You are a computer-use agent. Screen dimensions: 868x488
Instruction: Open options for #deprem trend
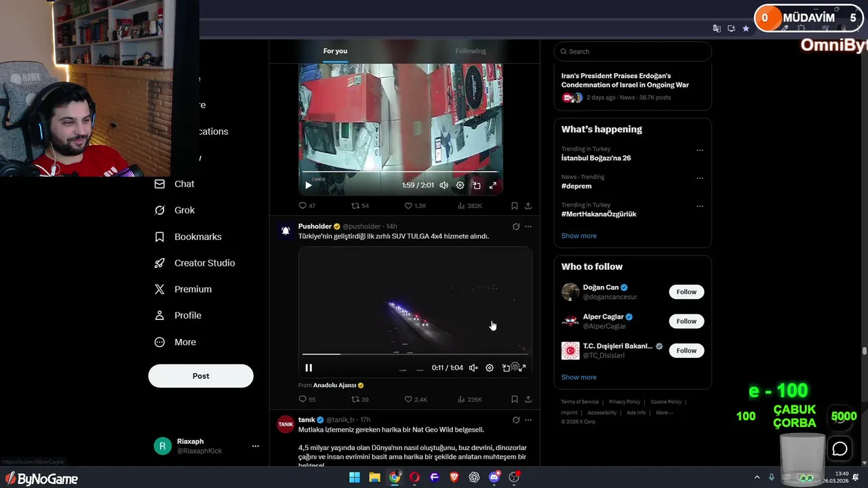pos(700,178)
